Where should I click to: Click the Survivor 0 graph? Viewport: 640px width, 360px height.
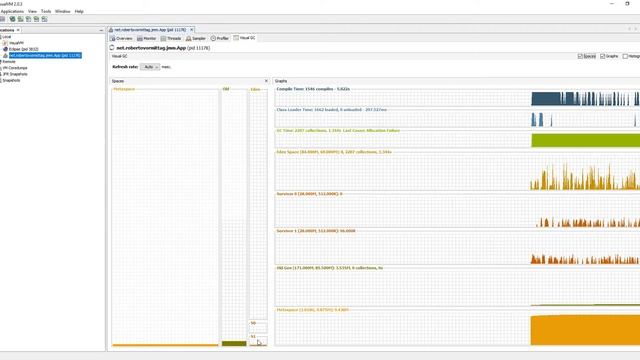(x=457, y=211)
